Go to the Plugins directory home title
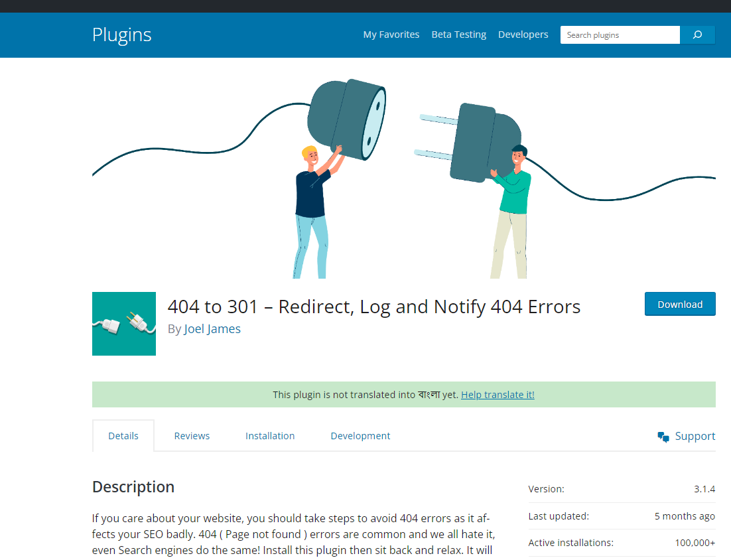Image resolution: width=731 pixels, height=560 pixels. point(121,35)
